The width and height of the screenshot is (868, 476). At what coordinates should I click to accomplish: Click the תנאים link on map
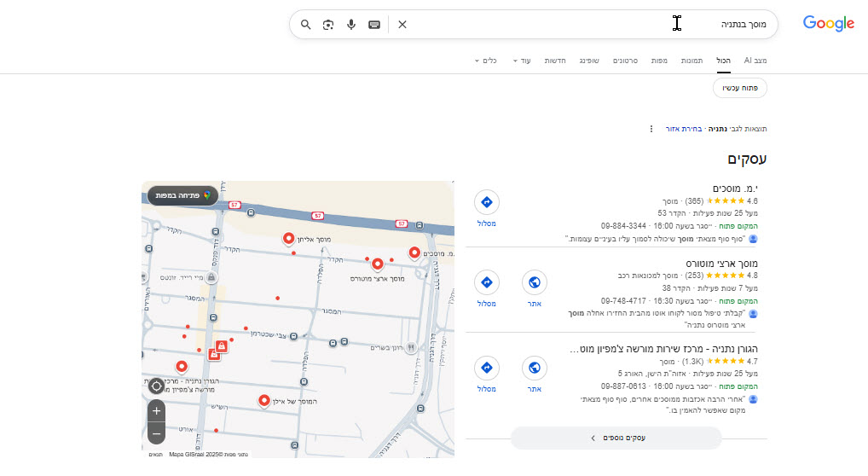point(155,455)
